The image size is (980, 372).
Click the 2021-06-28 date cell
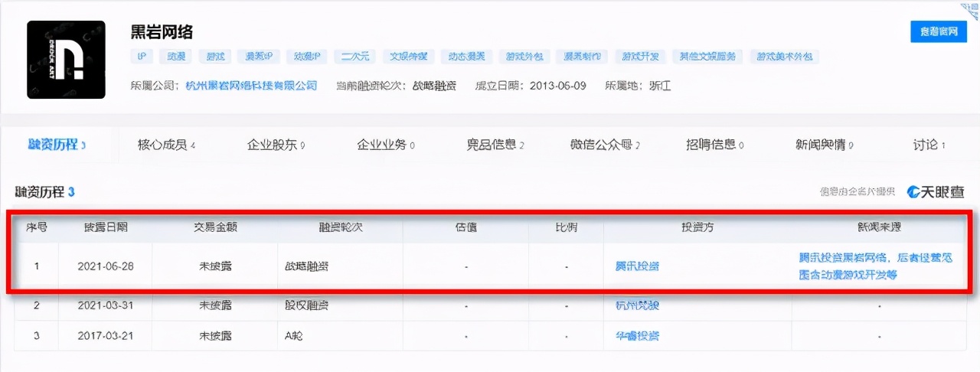106,266
